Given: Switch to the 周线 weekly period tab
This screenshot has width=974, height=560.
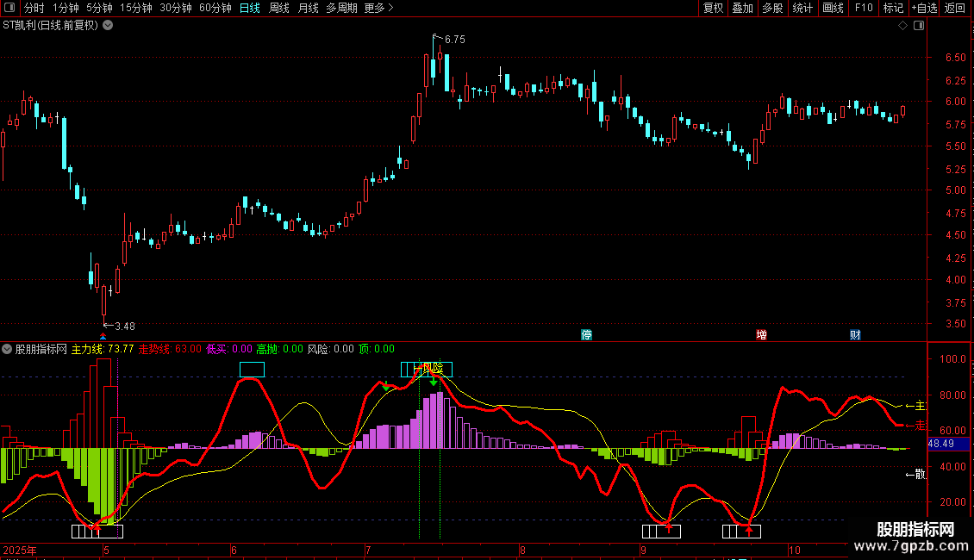Looking at the screenshot, I should pyautogui.click(x=279, y=9).
